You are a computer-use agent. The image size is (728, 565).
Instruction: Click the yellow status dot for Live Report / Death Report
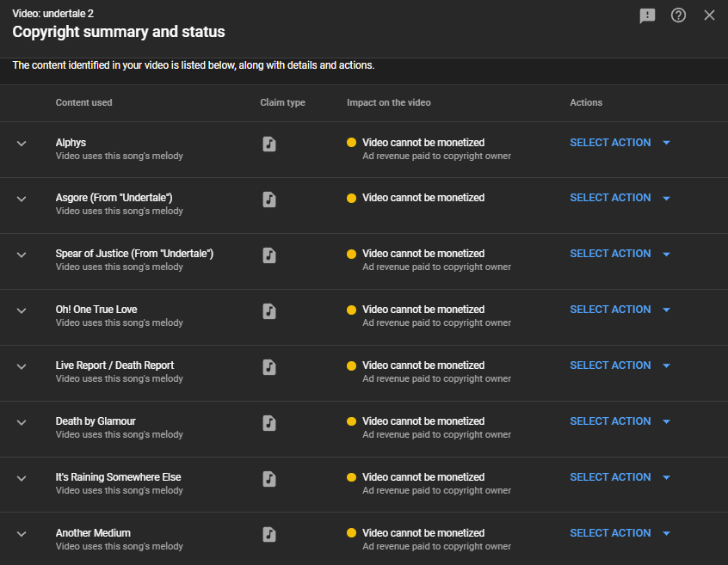(351, 365)
